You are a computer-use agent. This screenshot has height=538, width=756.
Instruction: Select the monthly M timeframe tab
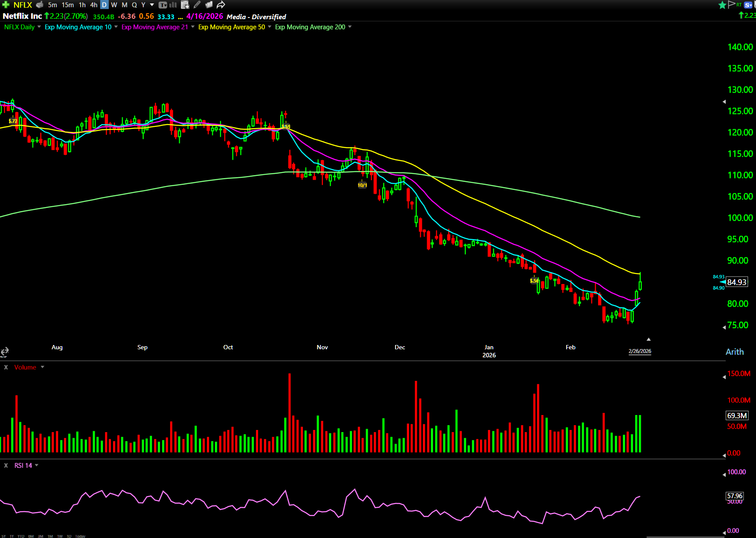pyautogui.click(x=125, y=5)
